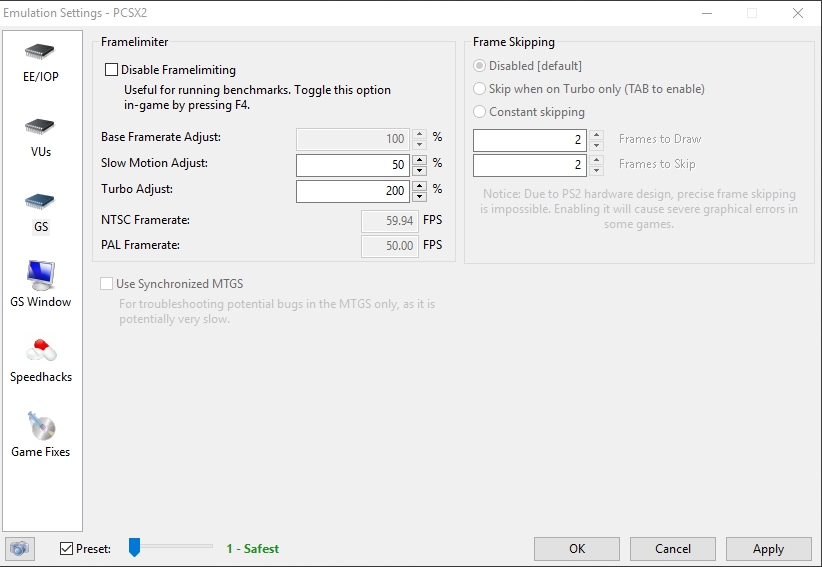Viewport: 822px width, 567px height.
Task: Decrease Base Framerate Adjust with down arrow
Action: pos(419,145)
